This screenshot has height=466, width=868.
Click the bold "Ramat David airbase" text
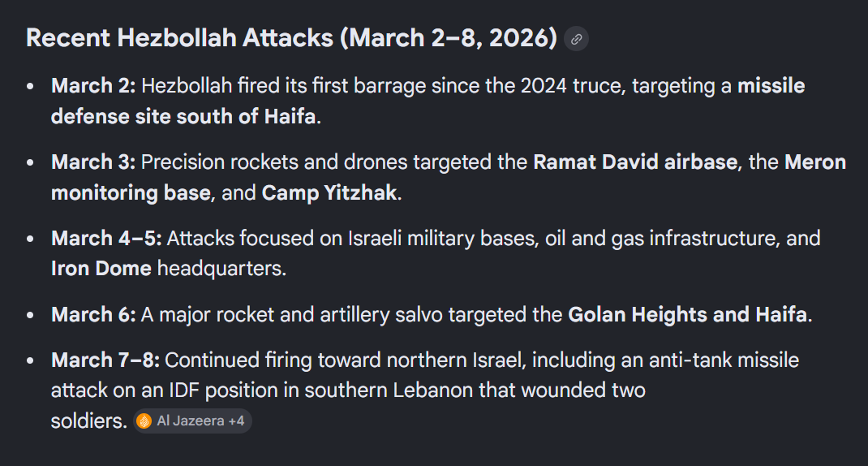point(634,162)
